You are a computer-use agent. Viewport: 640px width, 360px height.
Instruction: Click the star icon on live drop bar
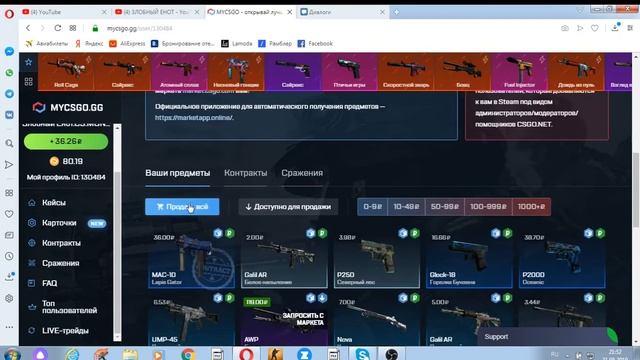(x=29, y=62)
